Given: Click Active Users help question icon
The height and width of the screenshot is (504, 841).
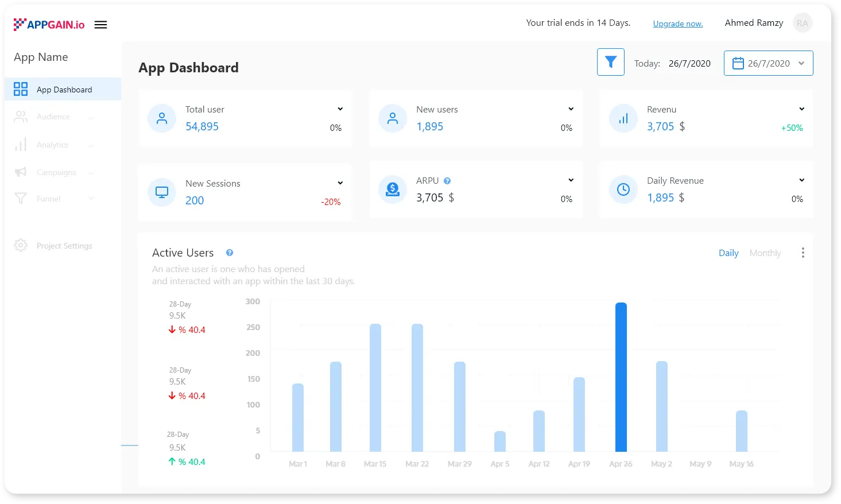Looking at the screenshot, I should tap(230, 253).
